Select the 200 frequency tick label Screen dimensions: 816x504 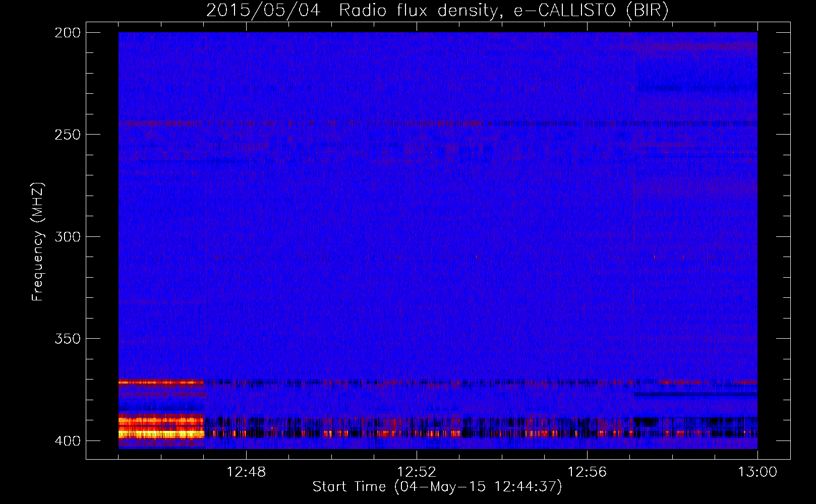click(x=68, y=33)
